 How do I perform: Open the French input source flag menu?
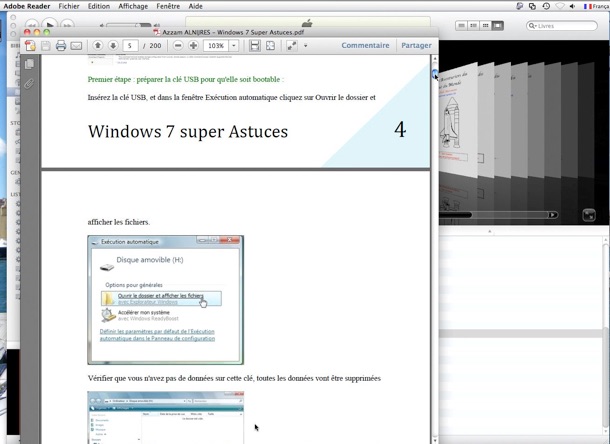[x=596, y=6]
